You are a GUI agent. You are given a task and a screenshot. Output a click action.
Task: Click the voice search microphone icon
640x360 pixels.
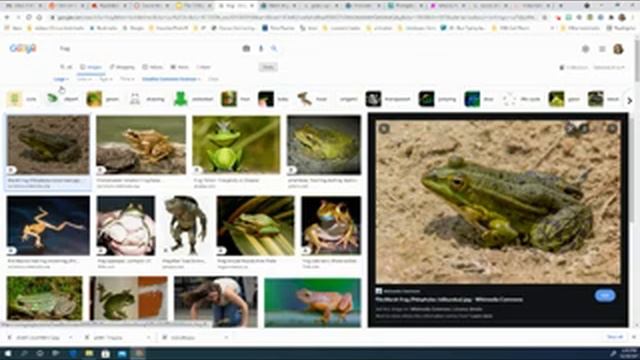(261, 49)
